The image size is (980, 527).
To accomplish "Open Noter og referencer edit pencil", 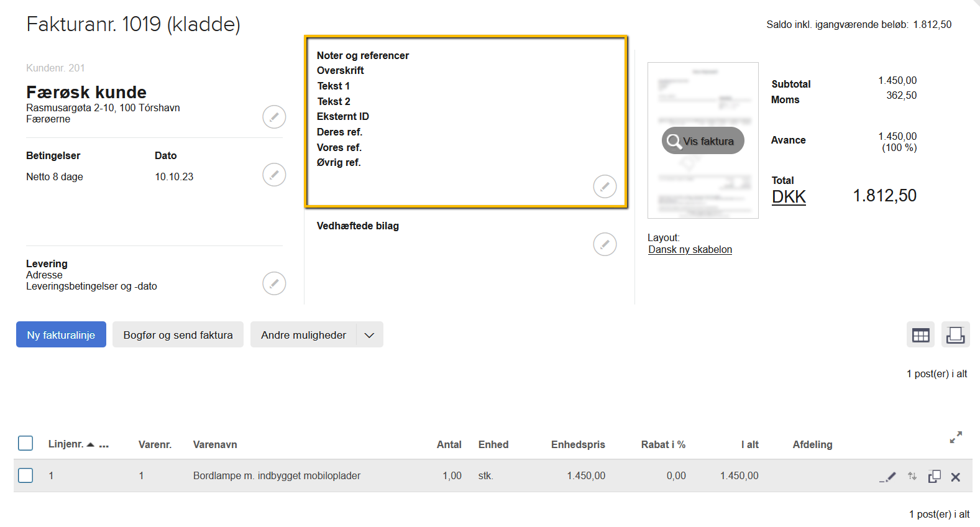I will (x=605, y=186).
